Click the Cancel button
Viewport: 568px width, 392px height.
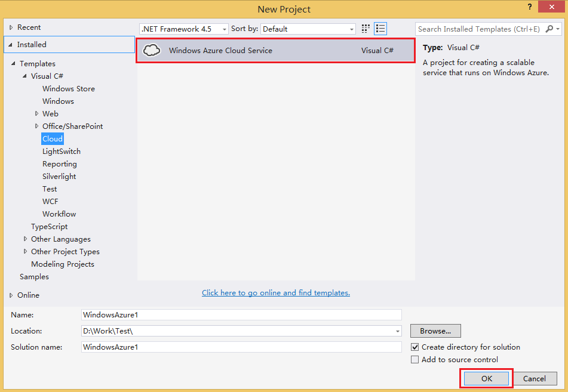pos(535,379)
